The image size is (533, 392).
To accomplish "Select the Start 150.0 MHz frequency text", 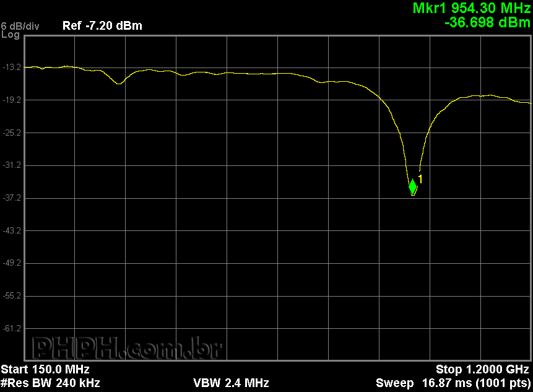I will pos(45,369).
